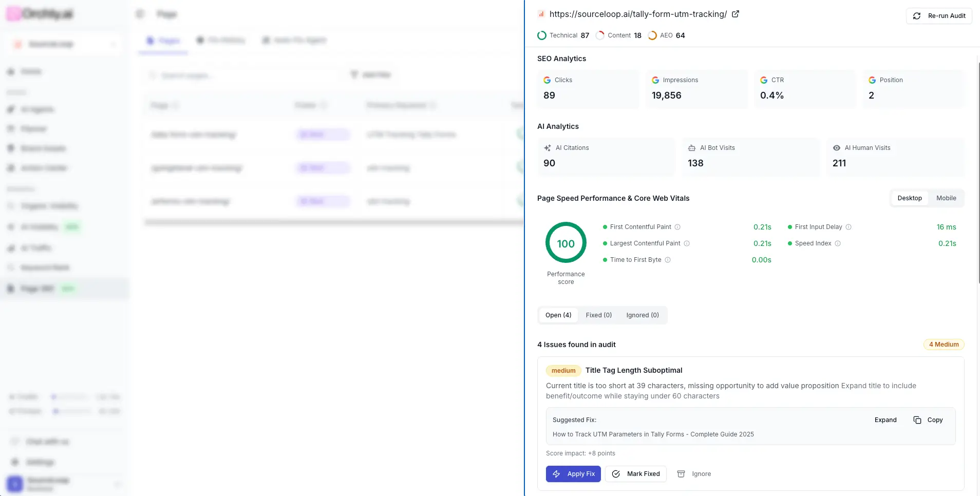Screen dimensions: 980x496
Task: Expand the suggested fix text
Action: [885, 420]
